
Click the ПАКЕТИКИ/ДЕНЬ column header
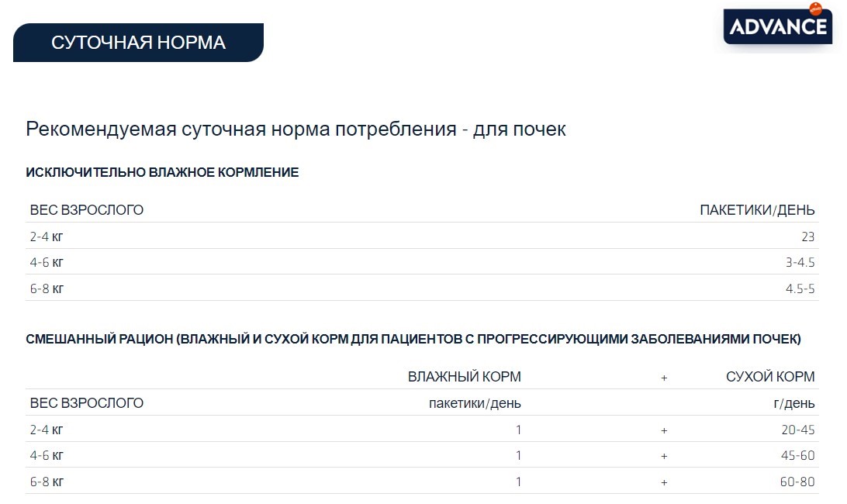pos(757,209)
